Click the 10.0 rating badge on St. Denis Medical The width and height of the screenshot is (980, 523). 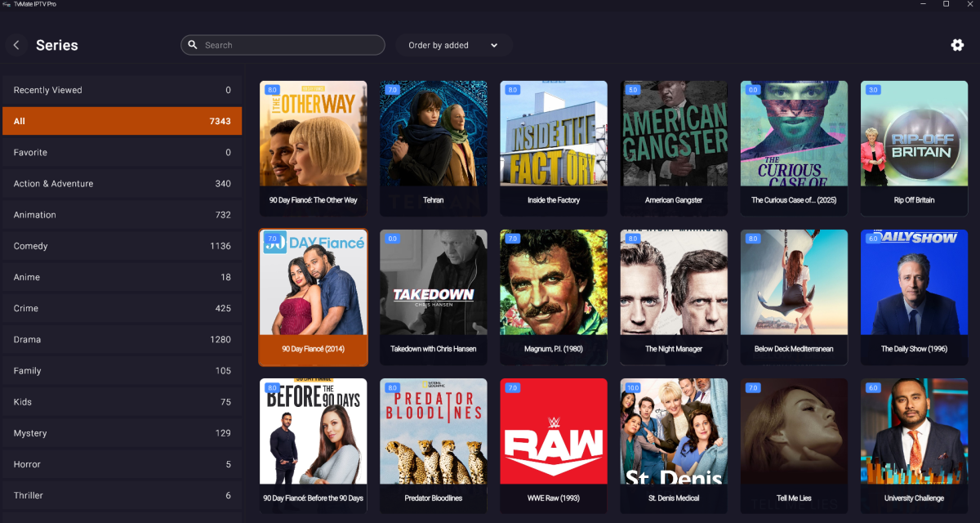point(633,387)
